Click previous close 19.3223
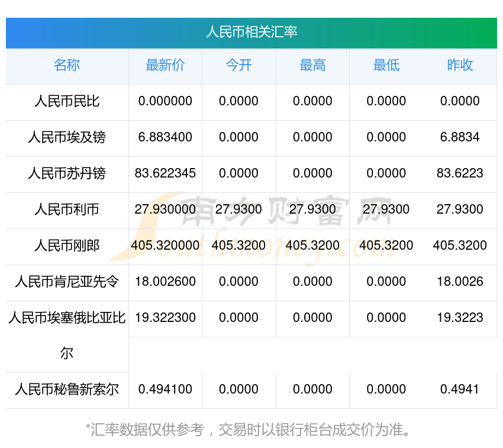This screenshot has width=503, height=448. [460, 318]
